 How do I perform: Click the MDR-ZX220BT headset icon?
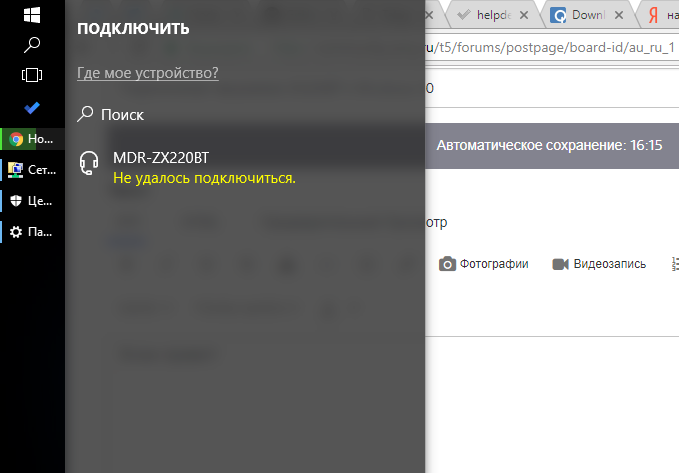(89, 163)
